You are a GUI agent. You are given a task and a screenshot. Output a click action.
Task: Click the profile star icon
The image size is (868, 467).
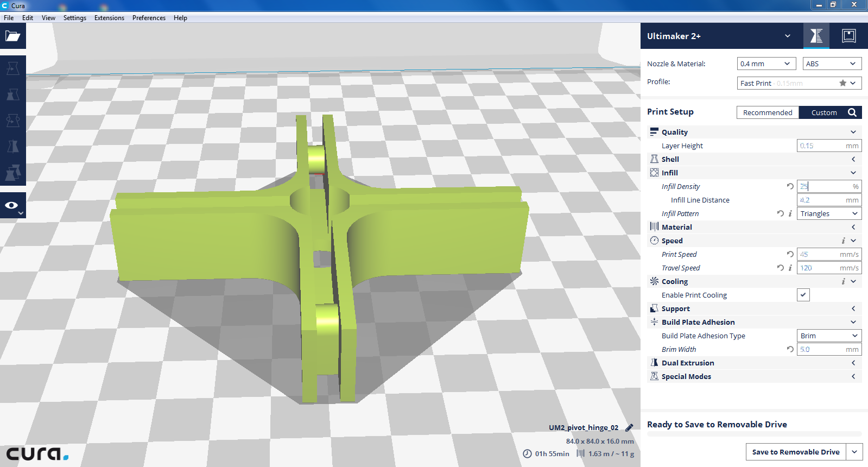(842, 83)
